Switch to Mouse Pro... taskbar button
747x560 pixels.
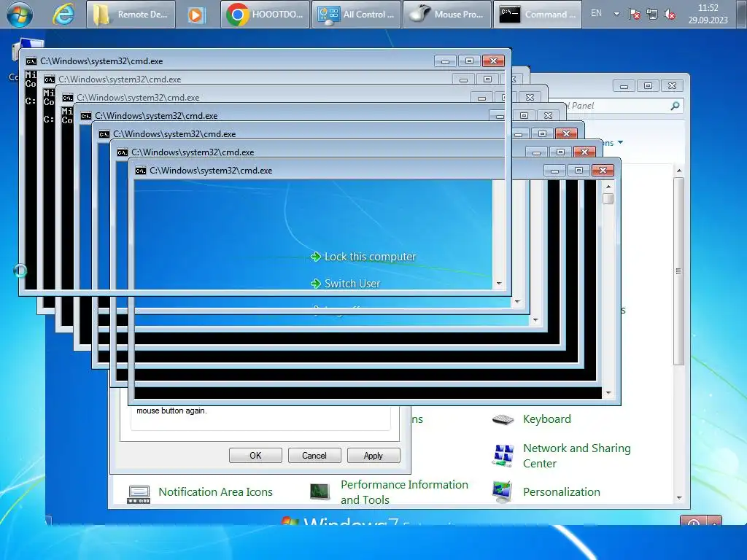click(447, 15)
